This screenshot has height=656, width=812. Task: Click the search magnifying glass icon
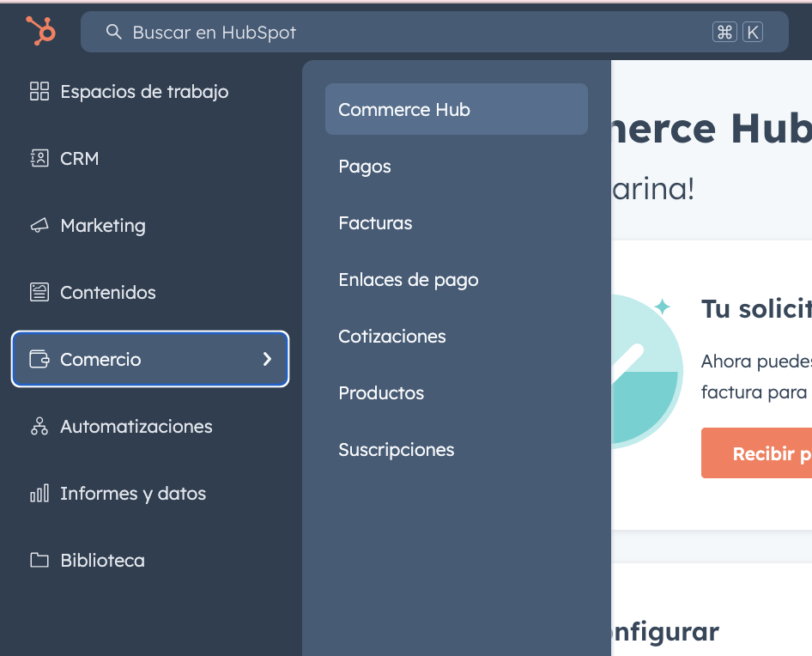(x=113, y=32)
